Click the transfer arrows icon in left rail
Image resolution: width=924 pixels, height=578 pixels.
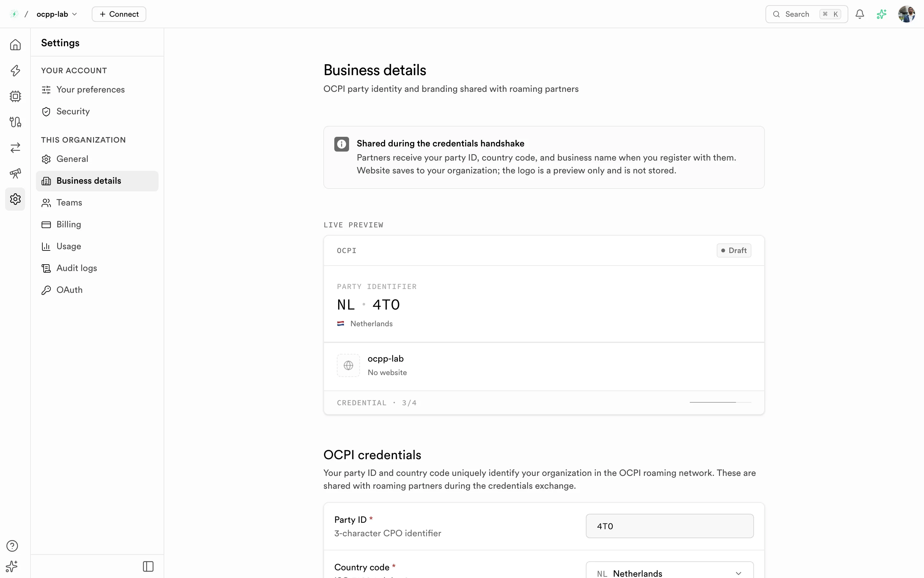coord(15,148)
